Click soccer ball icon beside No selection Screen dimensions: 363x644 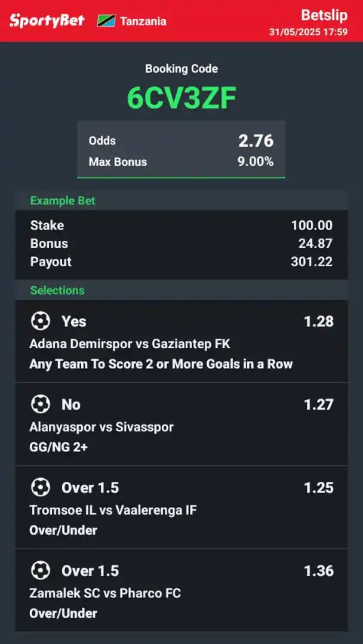pyautogui.click(x=41, y=404)
